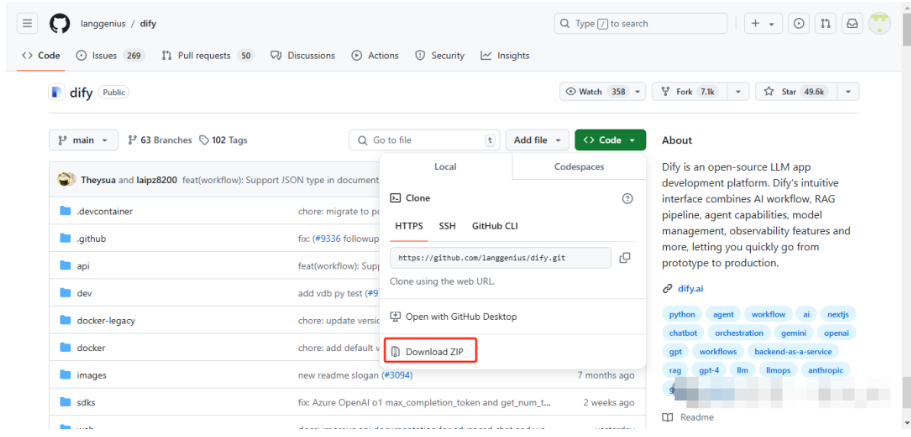Click the python topic tag

[682, 314]
